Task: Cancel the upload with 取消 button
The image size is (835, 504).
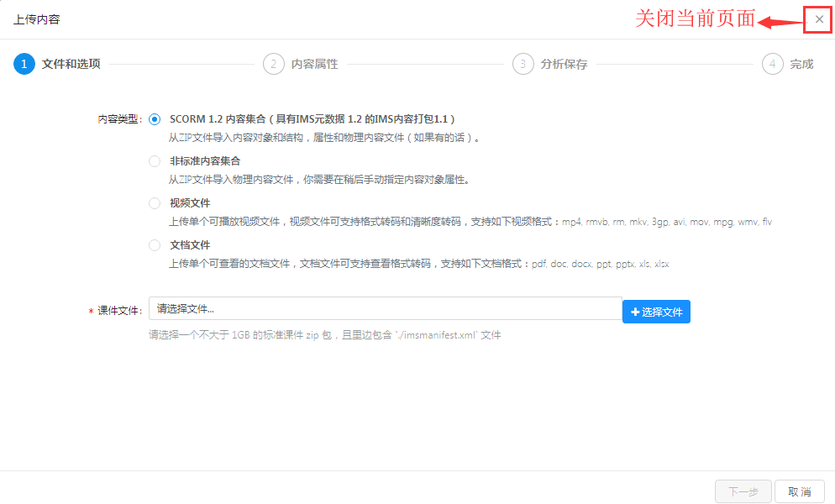Action: [800, 491]
